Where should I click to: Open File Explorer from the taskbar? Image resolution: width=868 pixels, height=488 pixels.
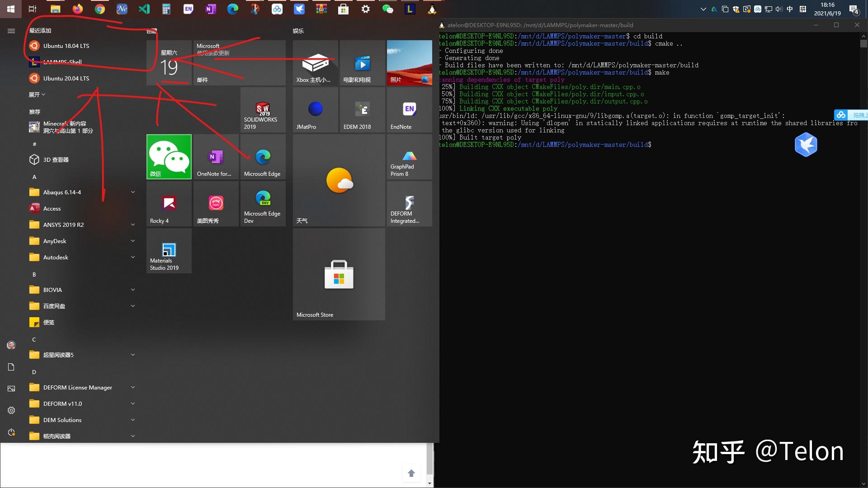click(56, 9)
